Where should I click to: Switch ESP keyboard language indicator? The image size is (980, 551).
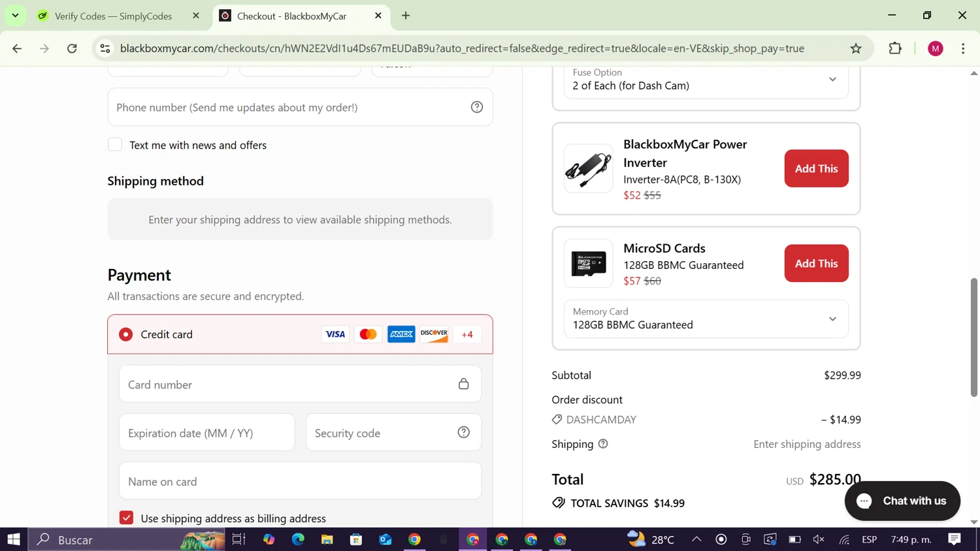pos(870,539)
